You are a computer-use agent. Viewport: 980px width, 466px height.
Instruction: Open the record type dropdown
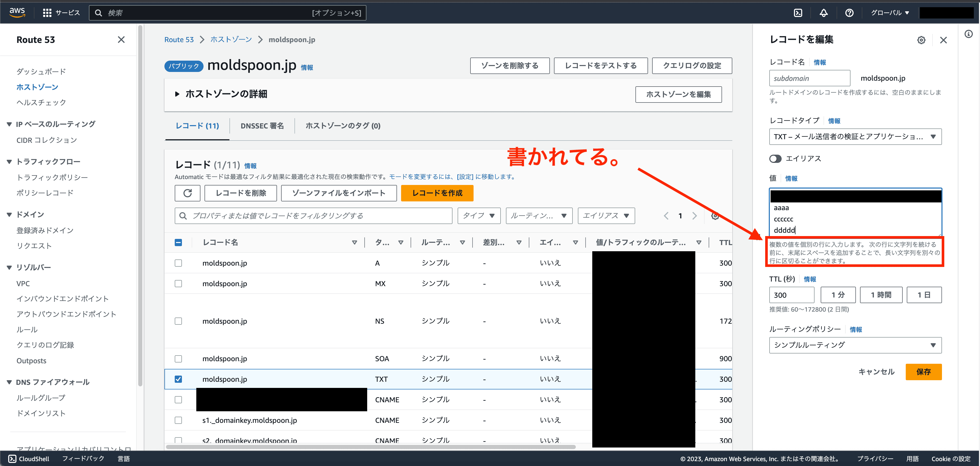click(x=855, y=137)
